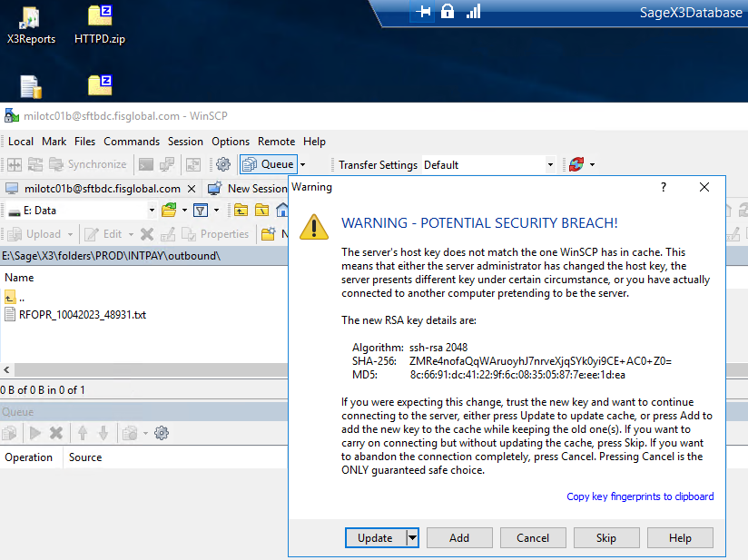Go to parent directory toolbar icon
The height and width of the screenshot is (560, 748).
click(241, 211)
